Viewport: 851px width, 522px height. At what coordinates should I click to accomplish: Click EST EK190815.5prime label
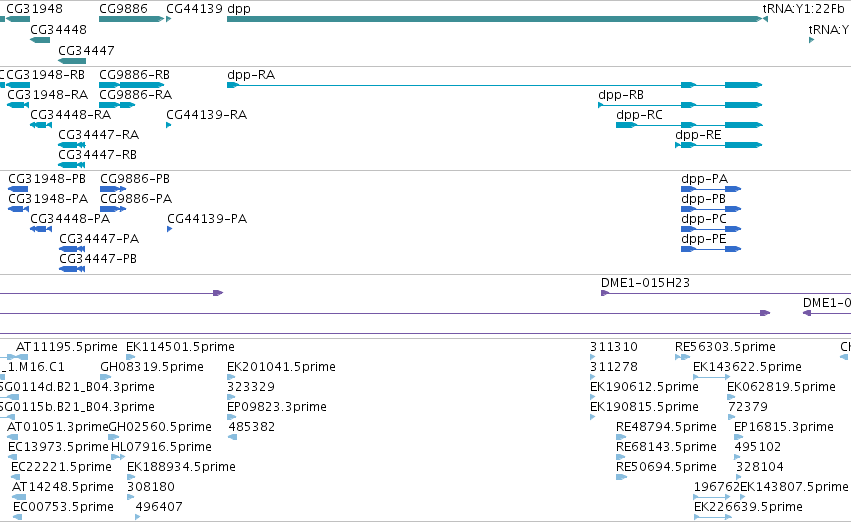pos(644,407)
